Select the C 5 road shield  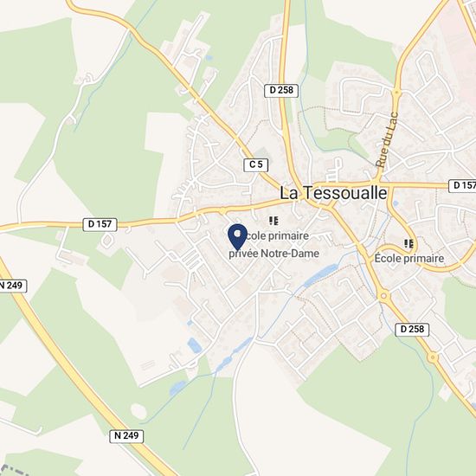click(x=256, y=164)
